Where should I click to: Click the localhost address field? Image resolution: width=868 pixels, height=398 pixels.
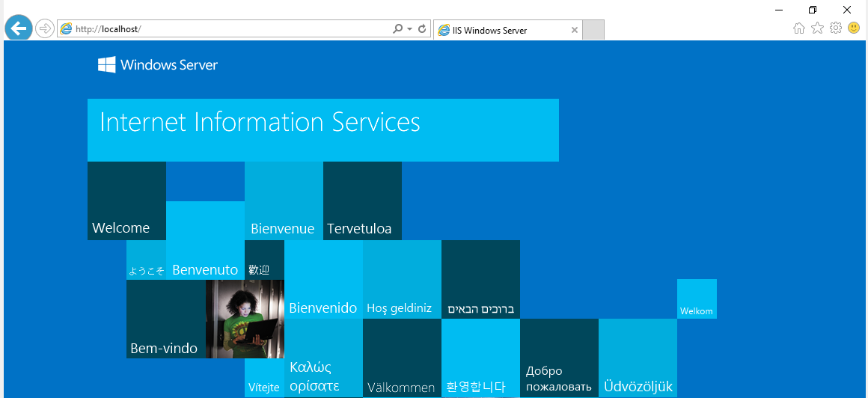coord(224,29)
